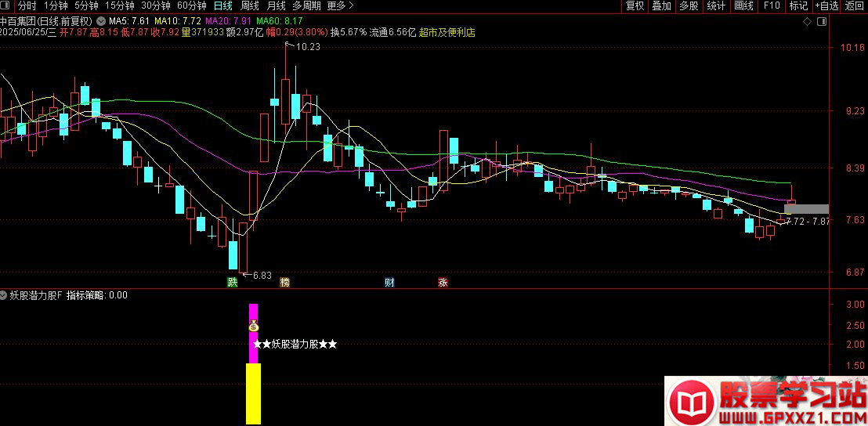Click the MA20: 7.91 label
The image size is (868, 426).
[227, 21]
